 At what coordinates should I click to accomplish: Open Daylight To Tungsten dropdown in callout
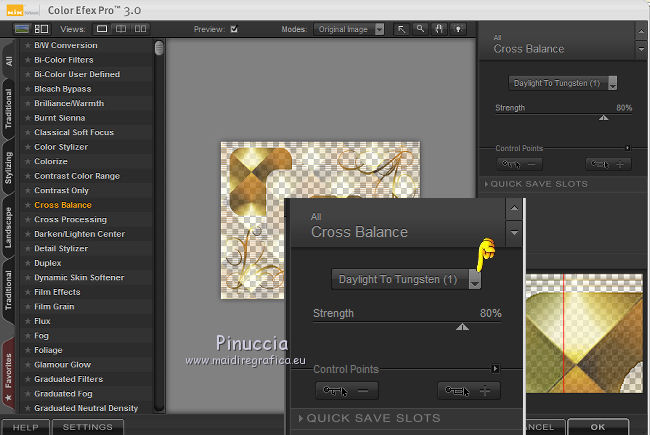pyautogui.click(x=406, y=279)
